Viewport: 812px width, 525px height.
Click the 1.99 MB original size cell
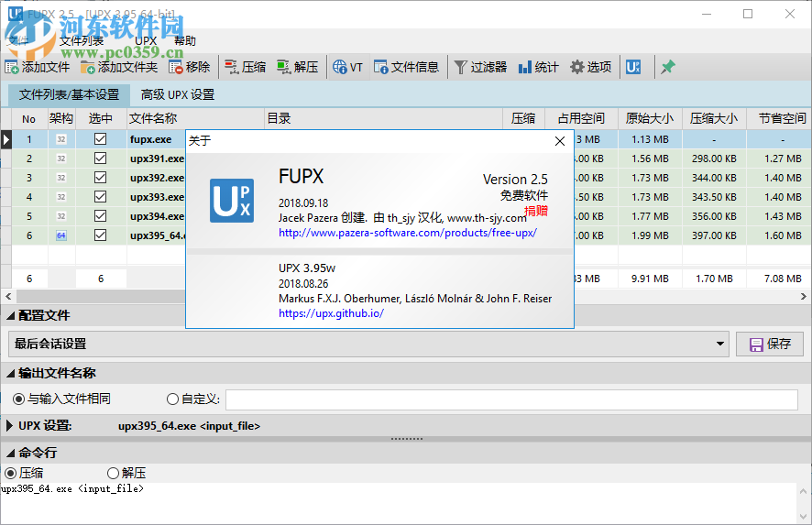650,235
